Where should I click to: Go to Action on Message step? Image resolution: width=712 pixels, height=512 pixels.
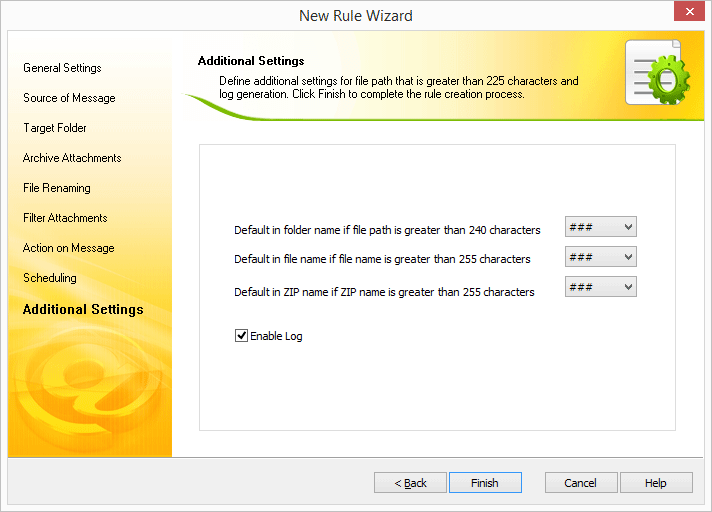[69, 248]
